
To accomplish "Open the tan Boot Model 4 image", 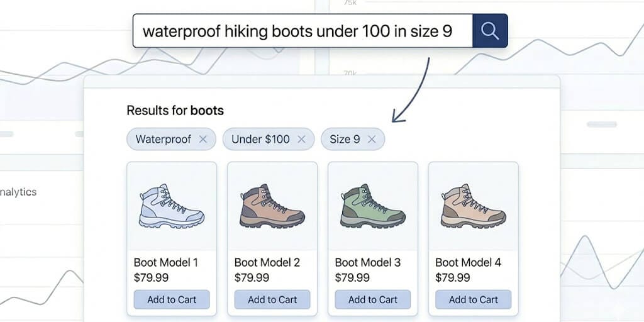I will point(474,206).
